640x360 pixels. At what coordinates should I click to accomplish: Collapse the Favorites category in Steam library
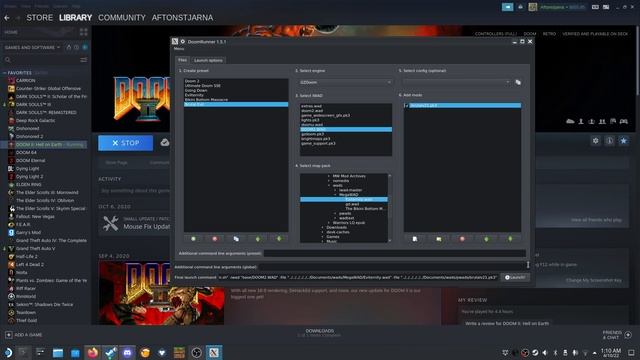pyautogui.click(x=4, y=73)
